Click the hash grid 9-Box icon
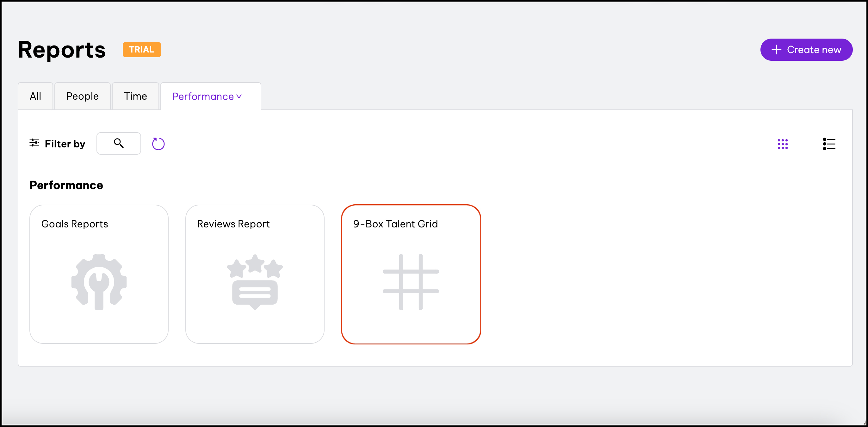The height and width of the screenshot is (427, 868). pyautogui.click(x=411, y=282)
